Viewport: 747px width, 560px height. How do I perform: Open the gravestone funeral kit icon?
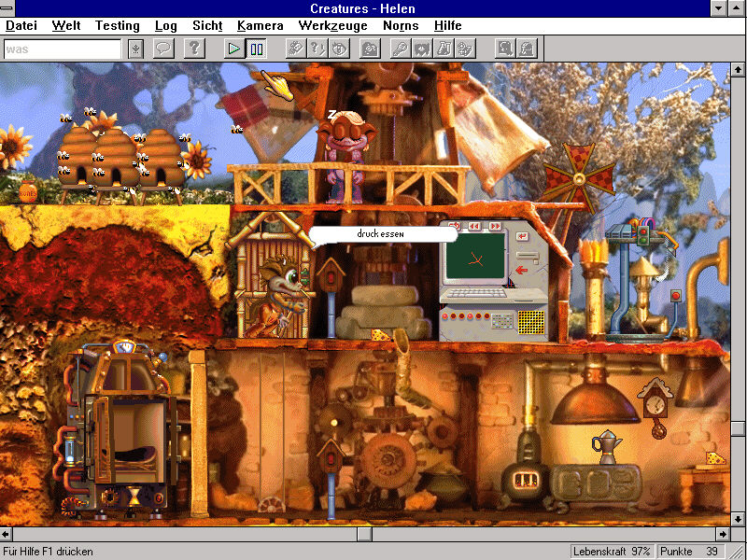527,49
